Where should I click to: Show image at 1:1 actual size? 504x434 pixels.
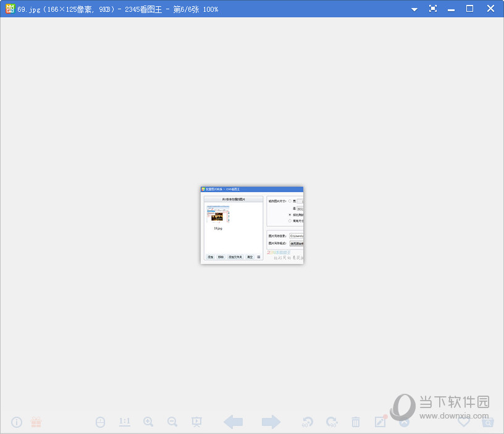[124, 422]
